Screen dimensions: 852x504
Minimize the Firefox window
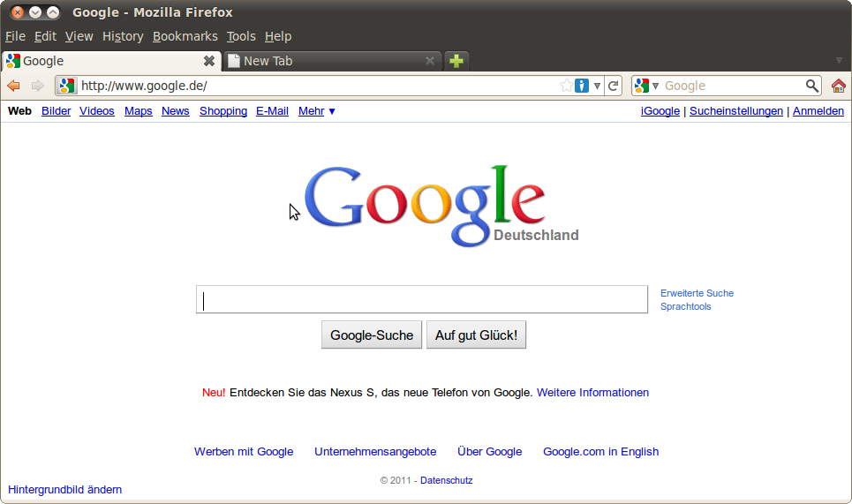[35, 12]
